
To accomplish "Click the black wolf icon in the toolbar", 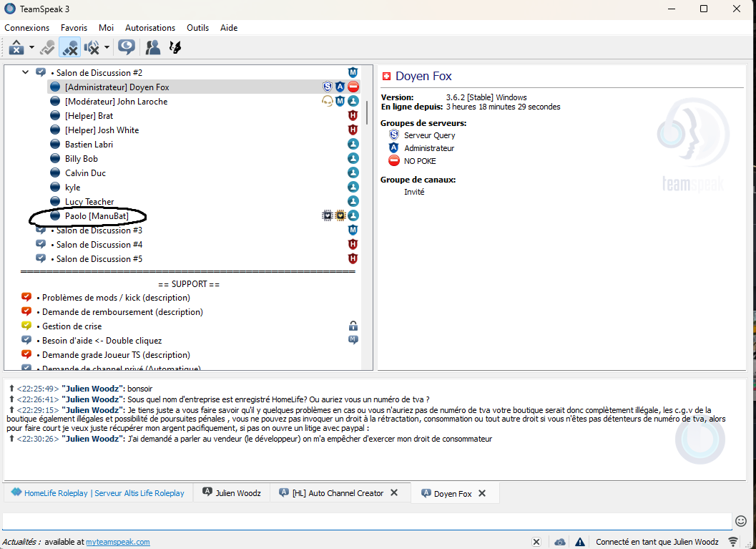I will 175,48.
